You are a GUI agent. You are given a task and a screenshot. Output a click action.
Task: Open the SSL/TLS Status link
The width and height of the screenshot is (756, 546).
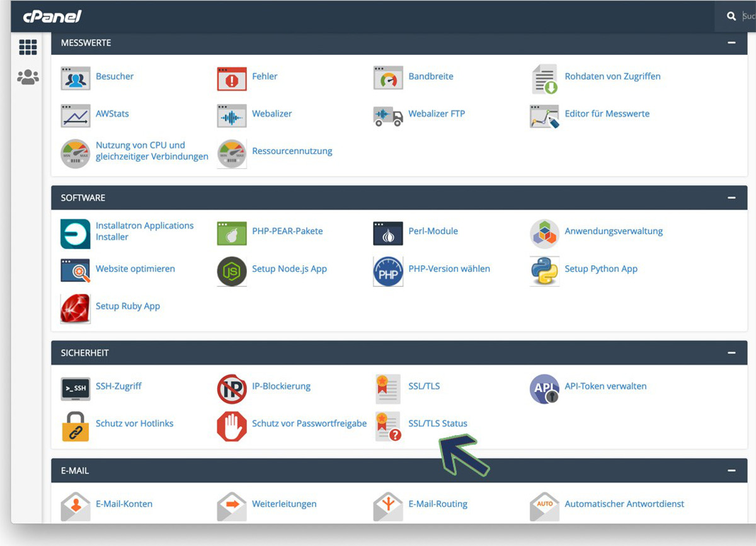(x=438, y=424)
